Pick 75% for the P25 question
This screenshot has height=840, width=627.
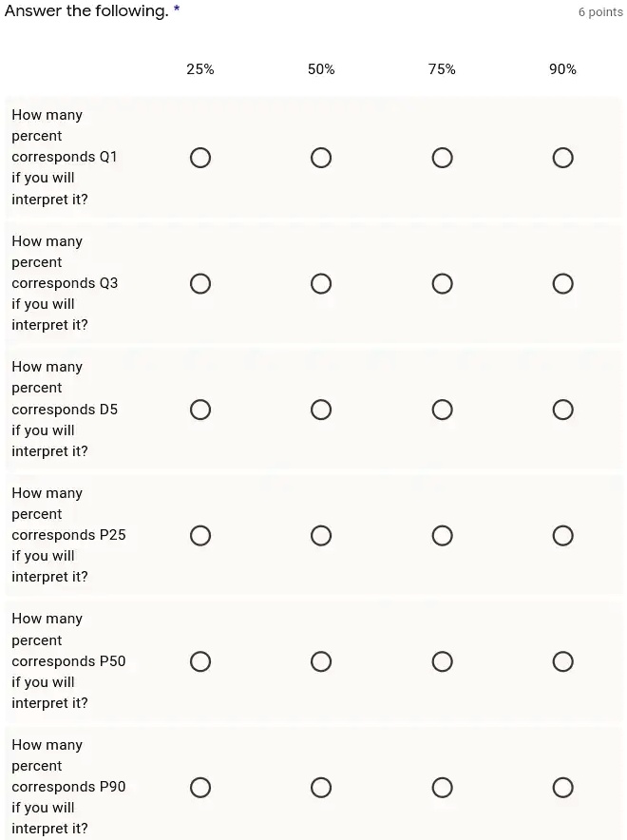pos(443,535)
